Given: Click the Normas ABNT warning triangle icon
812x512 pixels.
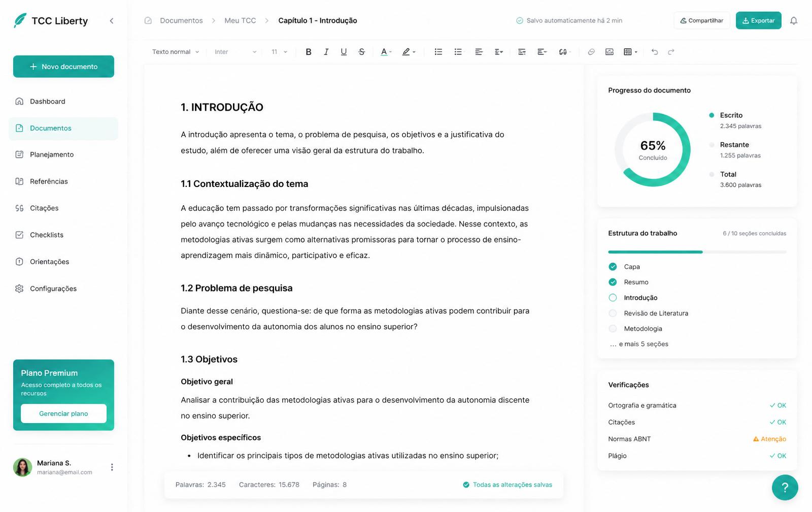Looking at the screenshot, I should [x=756, y=439].
